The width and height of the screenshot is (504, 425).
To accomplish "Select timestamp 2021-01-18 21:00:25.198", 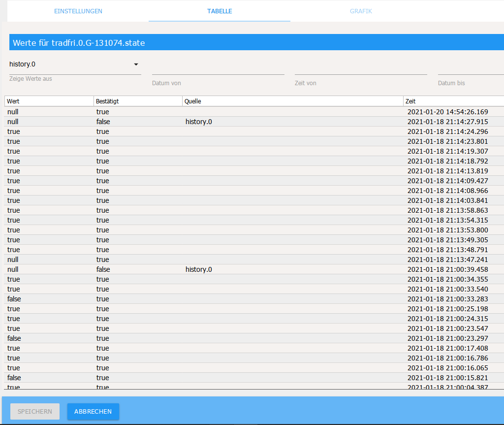I will point(448,309).
